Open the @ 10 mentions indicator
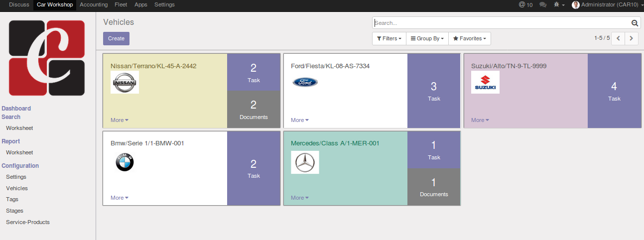644x240 pixels. click(525, 4)
